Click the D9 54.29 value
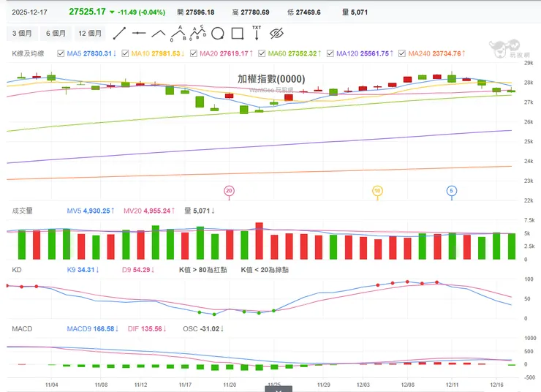 pyautogui.click(x=138, y=270)
